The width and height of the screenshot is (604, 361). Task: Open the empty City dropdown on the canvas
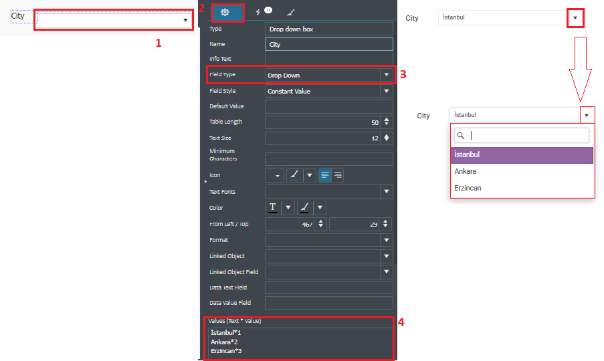[114, 20]
